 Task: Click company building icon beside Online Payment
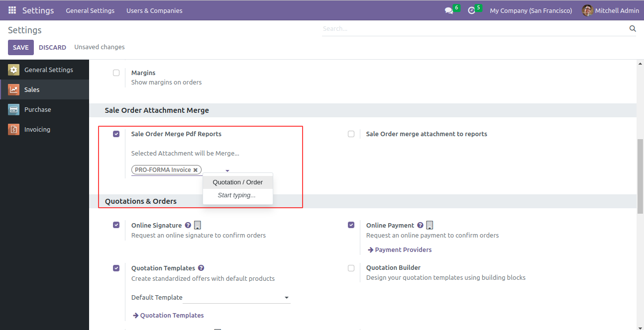pyautogui.click(x=430, y=225)
